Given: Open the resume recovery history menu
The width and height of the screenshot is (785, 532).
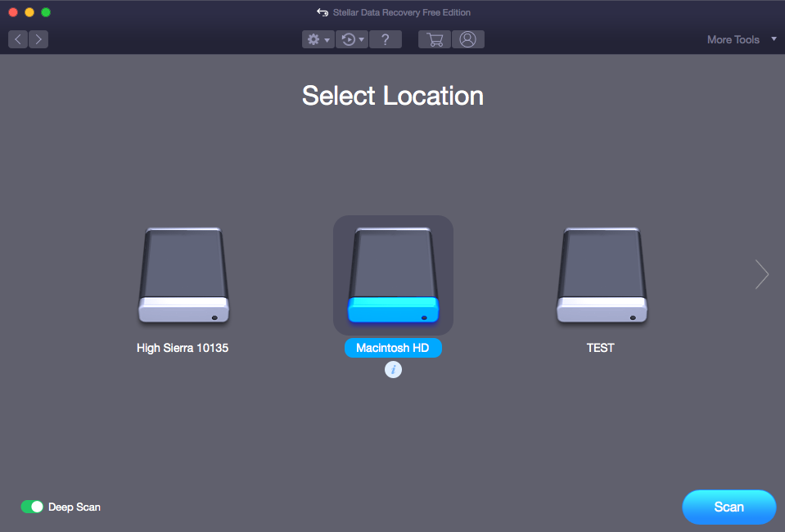Looking at the screenshot, I should 352,39.
